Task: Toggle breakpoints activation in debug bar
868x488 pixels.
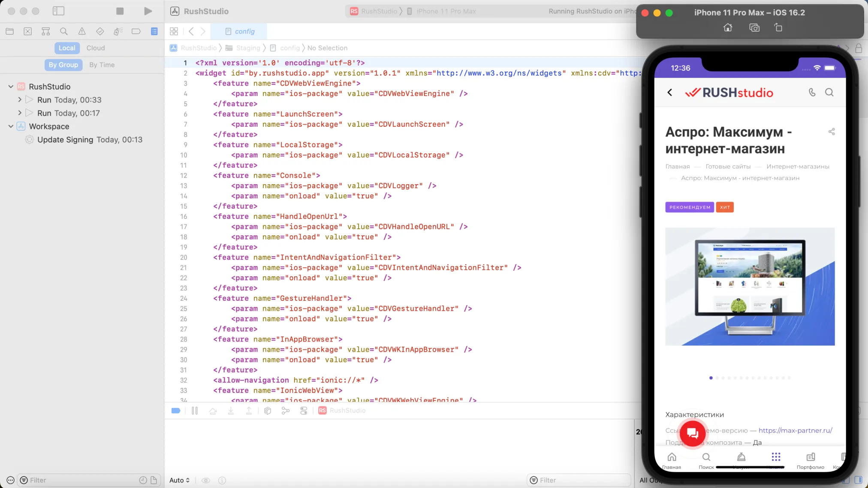Action: 176,410
